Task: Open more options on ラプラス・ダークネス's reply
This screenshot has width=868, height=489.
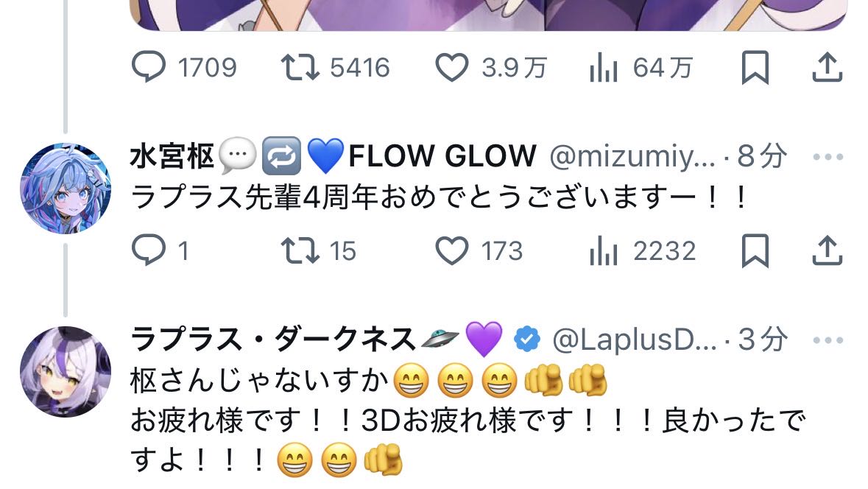Action: tap(828, 340)
